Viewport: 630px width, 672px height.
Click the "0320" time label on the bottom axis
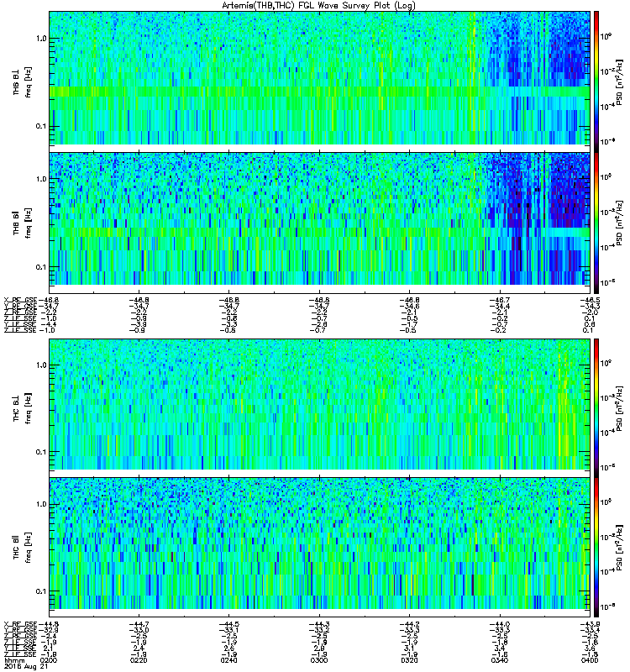coord(410,660)
